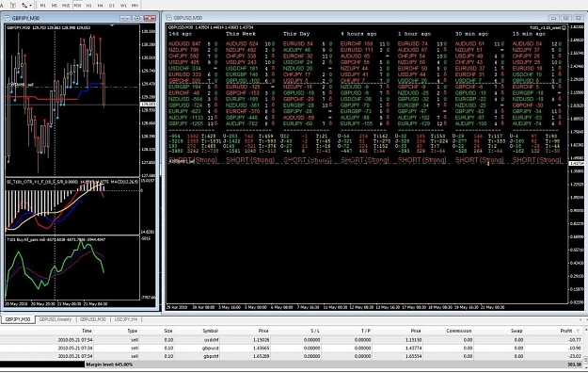Maximize the GBPUSD,M30 chart window
The height and width of the screenshot is (373, 588).
click(566, 18)
